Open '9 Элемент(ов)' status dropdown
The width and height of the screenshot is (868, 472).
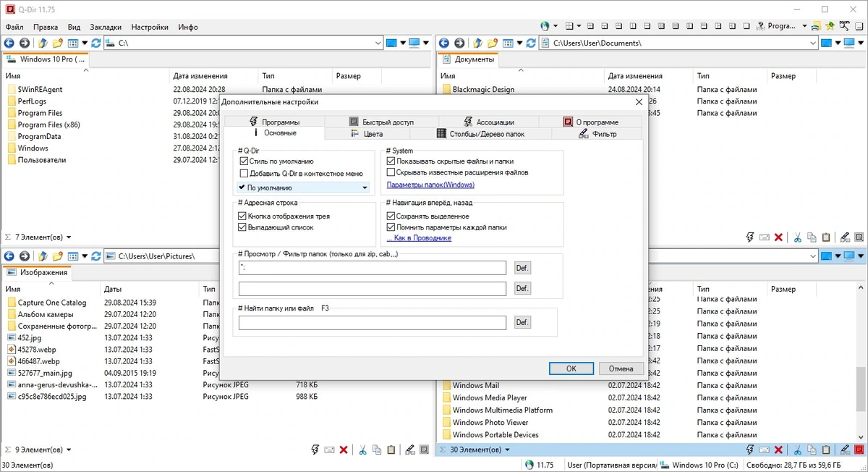(x=69, y=450)
